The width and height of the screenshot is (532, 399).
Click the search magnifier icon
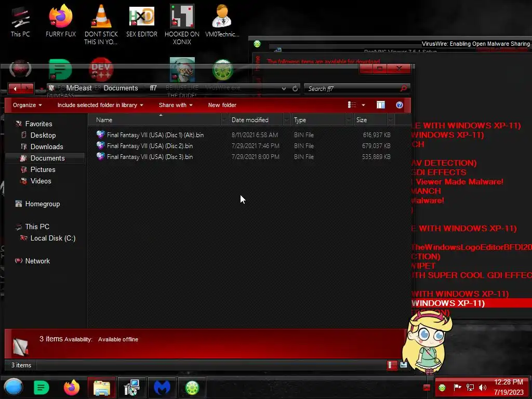coord(403,88)
